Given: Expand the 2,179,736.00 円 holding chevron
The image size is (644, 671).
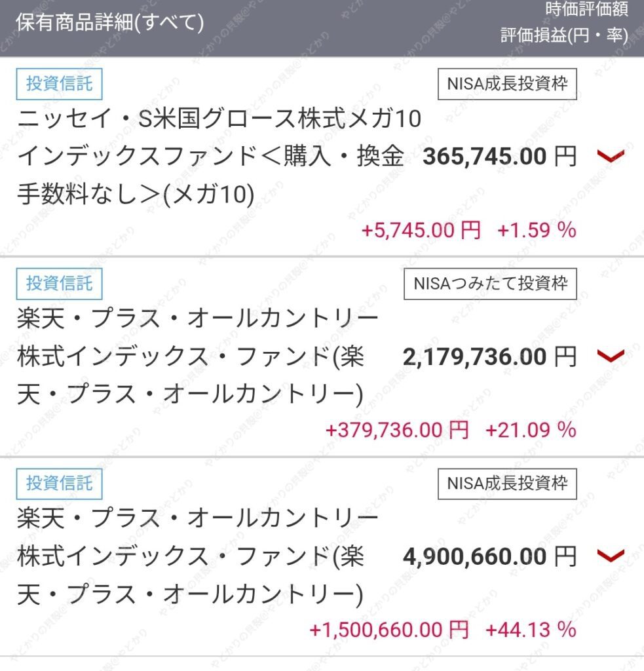Looking at the screenshot, I should [611, 356].
